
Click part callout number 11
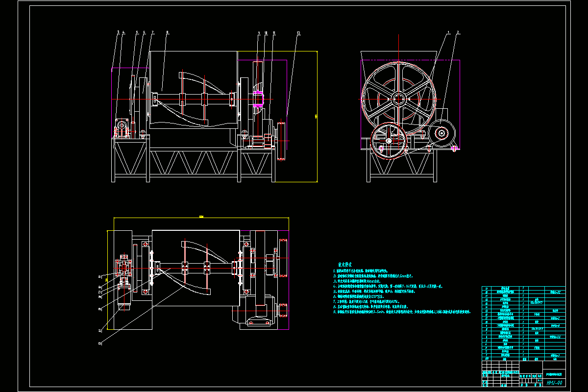point(274,33)
